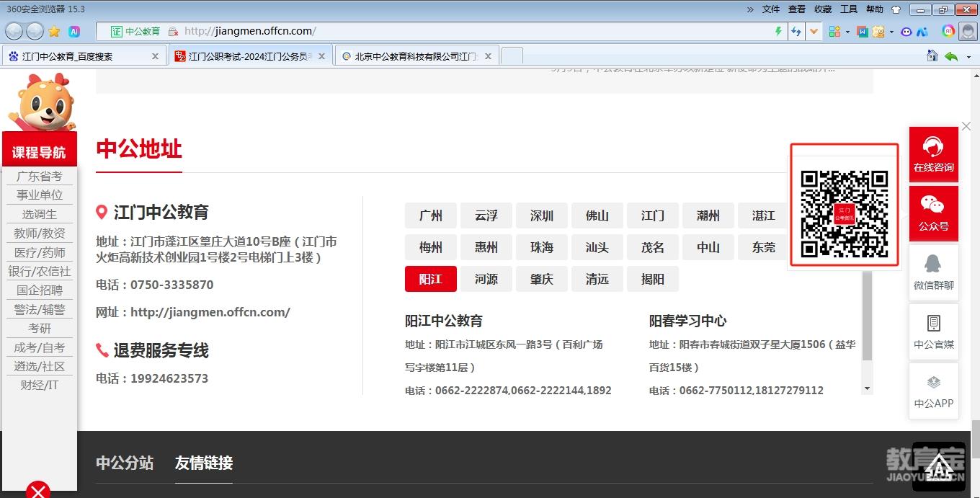Go back with the browser back arrow
The image size is (980, 498).
tap(14, 31)
